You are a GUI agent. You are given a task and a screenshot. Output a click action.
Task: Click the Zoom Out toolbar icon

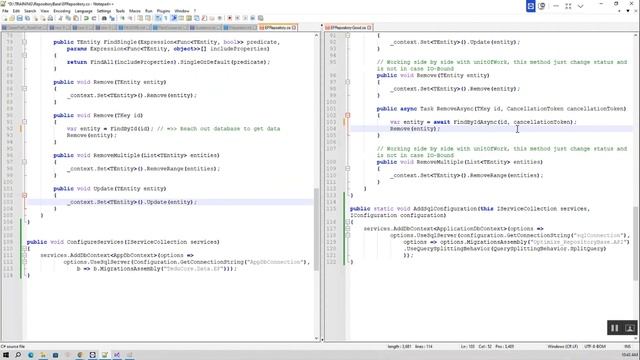click(x=131, y=18)
